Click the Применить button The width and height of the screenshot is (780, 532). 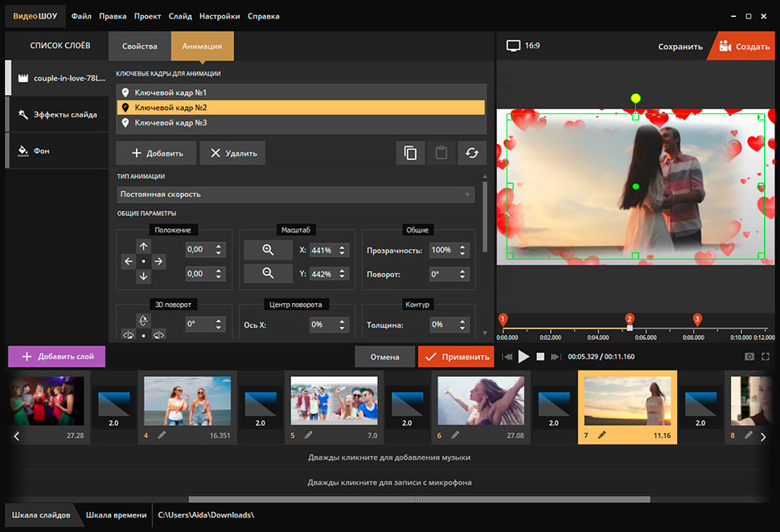(x=456, y=357)
